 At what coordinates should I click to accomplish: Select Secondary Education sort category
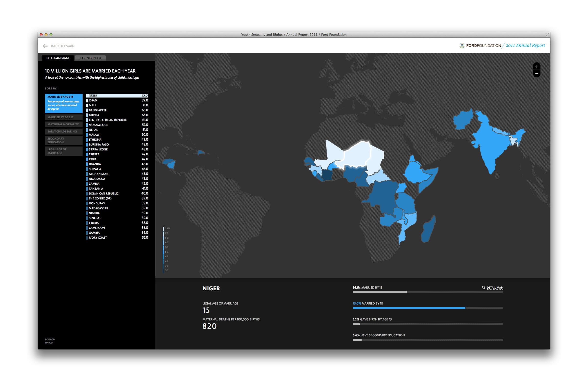[63, 140]
